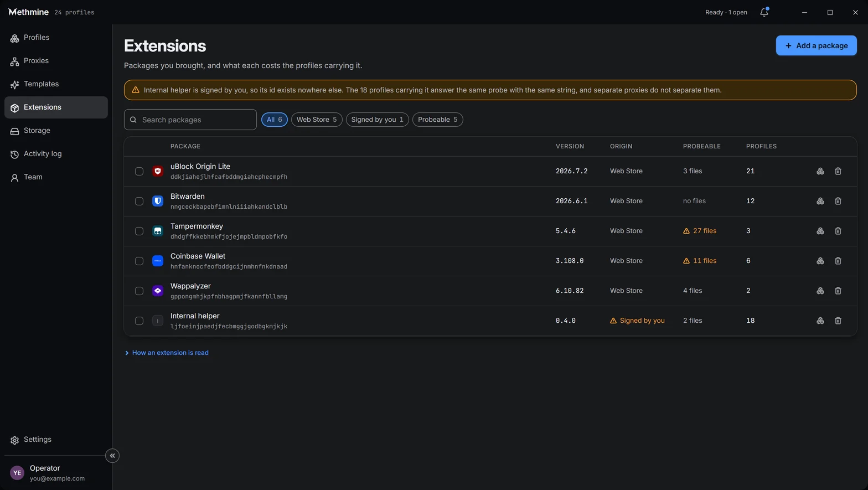Click the Tampermonkey 27 files warning
The height and width of the screenshot is (490, 868).
point(700,231)
